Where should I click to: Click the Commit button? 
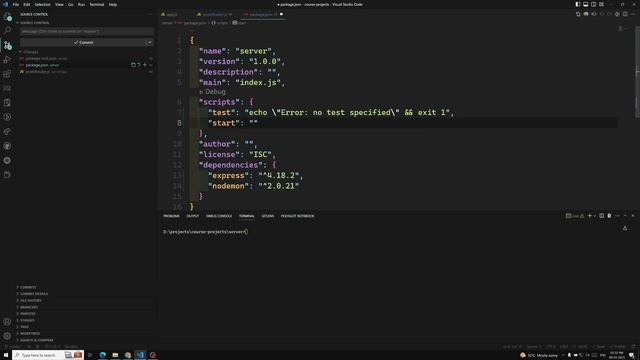(x=83, y=42)
